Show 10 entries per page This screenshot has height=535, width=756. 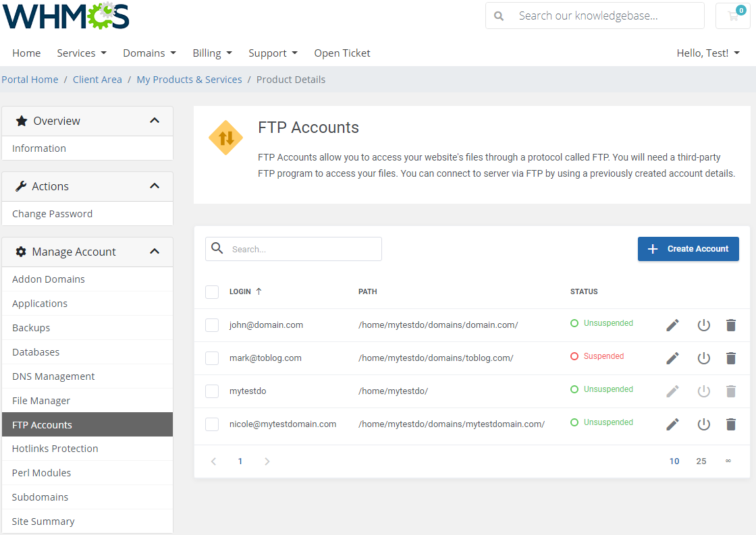674,461
